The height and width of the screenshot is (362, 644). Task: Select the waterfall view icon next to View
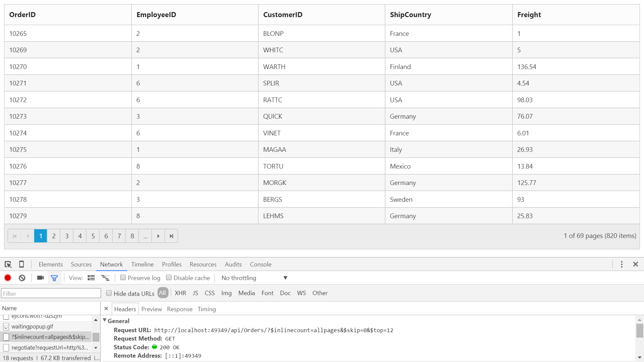tap(105, 278)
